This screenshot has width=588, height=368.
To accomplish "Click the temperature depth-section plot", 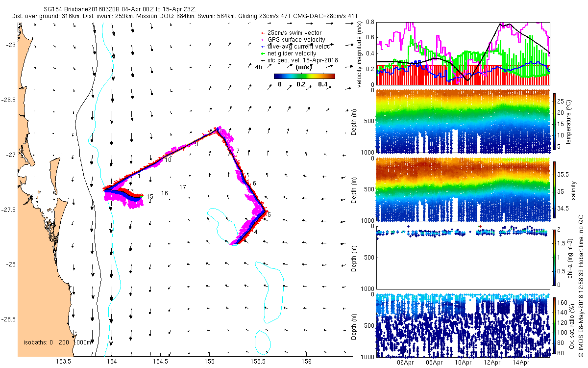I will 463,122.
